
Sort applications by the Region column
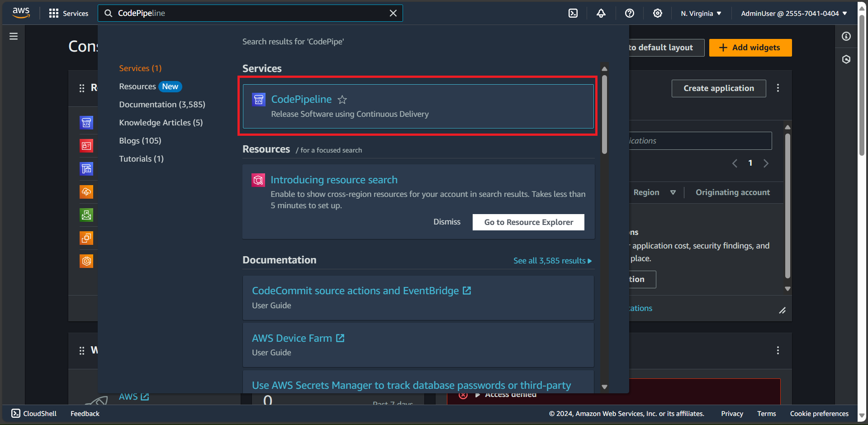(655, 192)
